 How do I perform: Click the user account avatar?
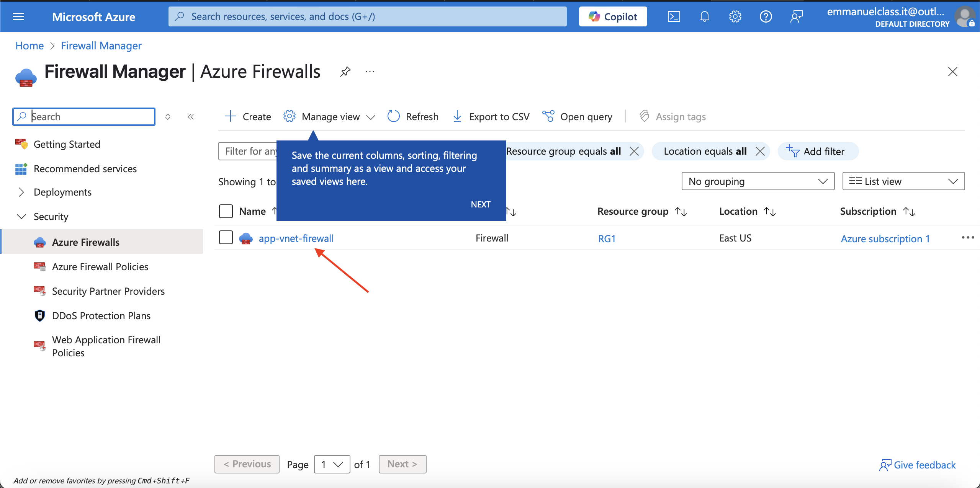[964, 17]
